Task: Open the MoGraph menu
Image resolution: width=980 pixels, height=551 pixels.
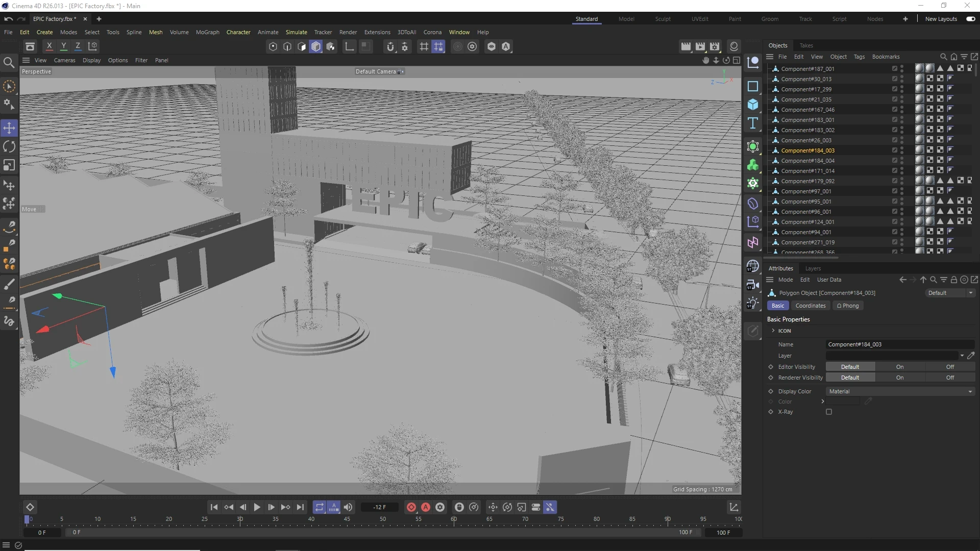Action: (207, 32)
